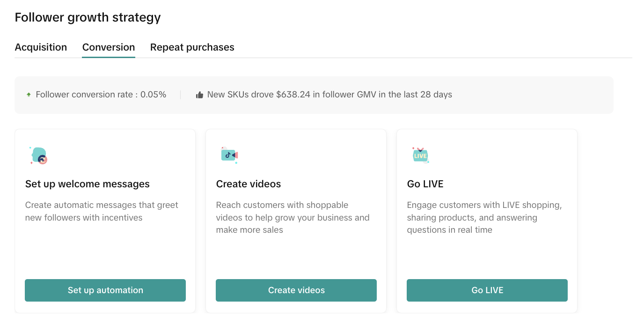This screenshot has width=644, height=325.
Task: Click the Follower growth strategy heading
Action: (x=88, y=17)
